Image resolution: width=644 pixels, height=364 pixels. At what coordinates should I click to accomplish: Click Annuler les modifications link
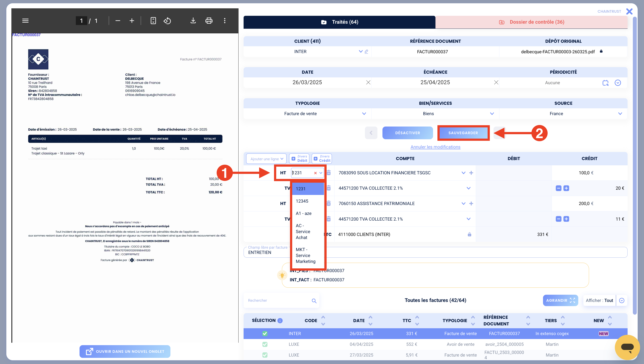[x=435, y=147]
